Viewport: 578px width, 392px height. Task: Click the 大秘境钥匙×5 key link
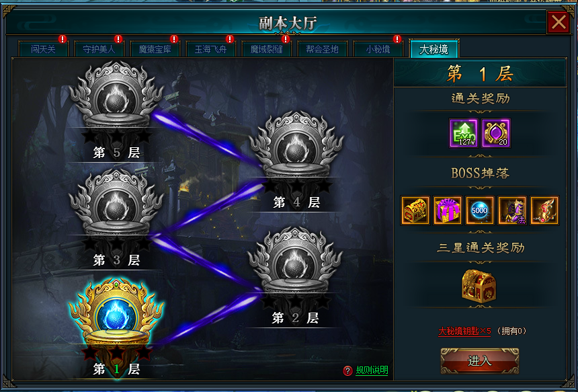pyautogui.click(x=464, y=331)
